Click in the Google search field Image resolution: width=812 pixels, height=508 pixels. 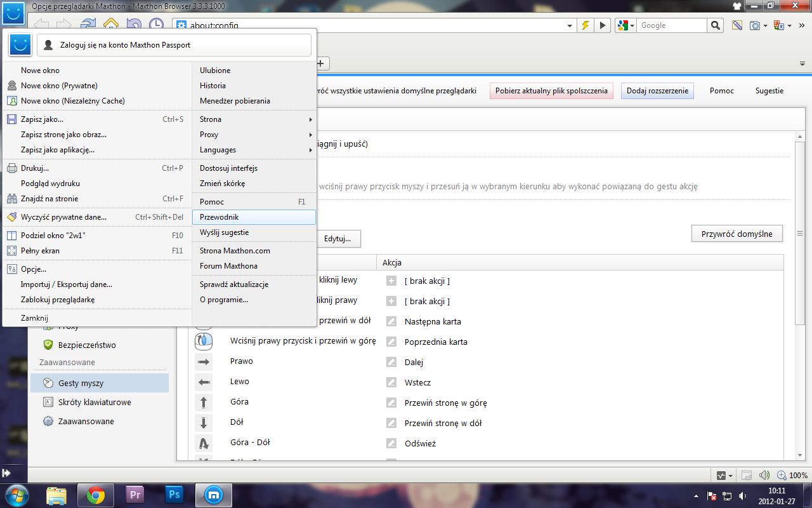[x=672, y=25]
